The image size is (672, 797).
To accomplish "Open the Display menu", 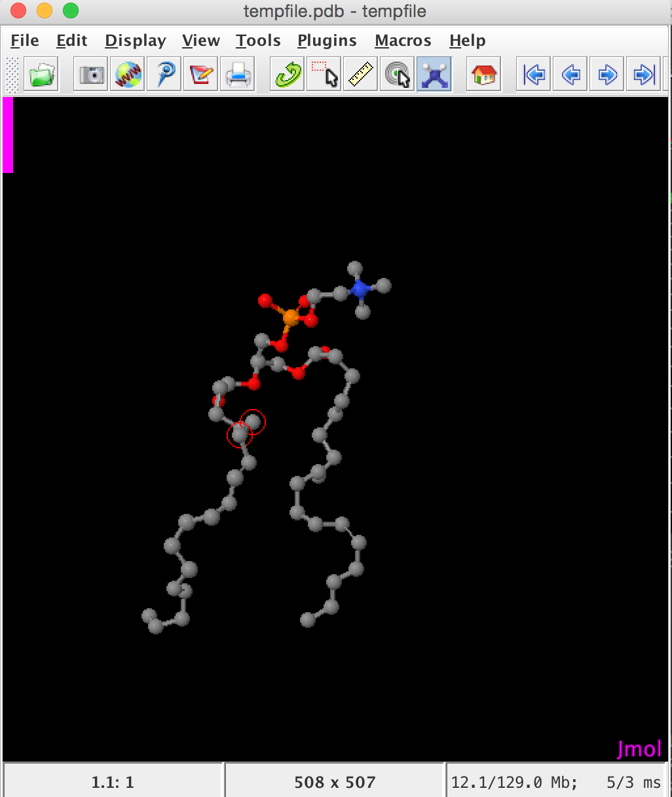I will 135,40.
